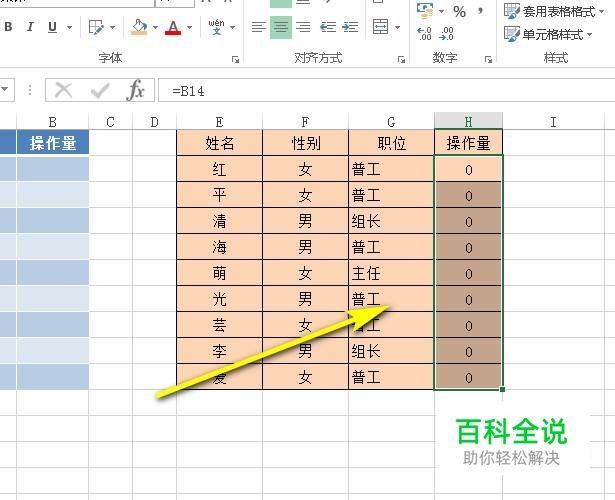Increase indent

[350, 27]
